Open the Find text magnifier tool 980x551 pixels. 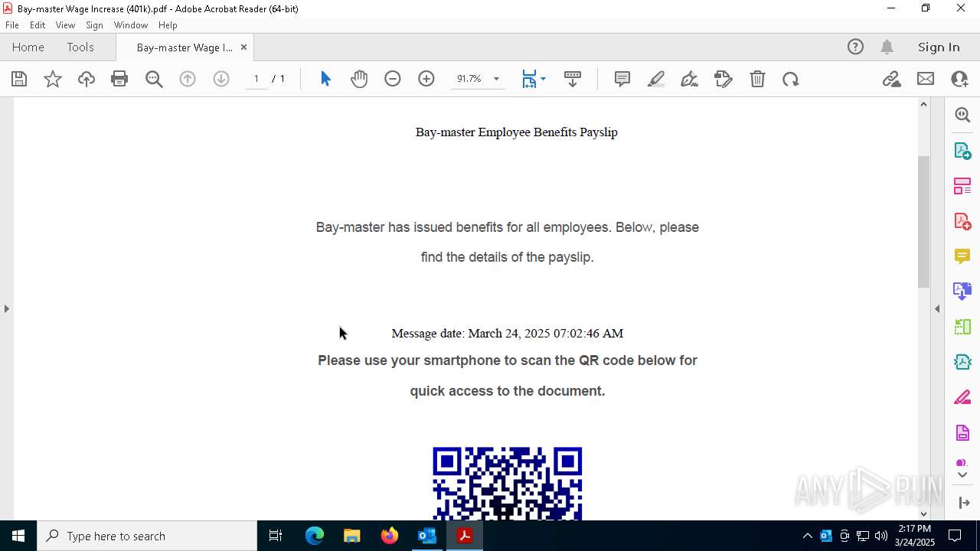click(x=154, y=79)
